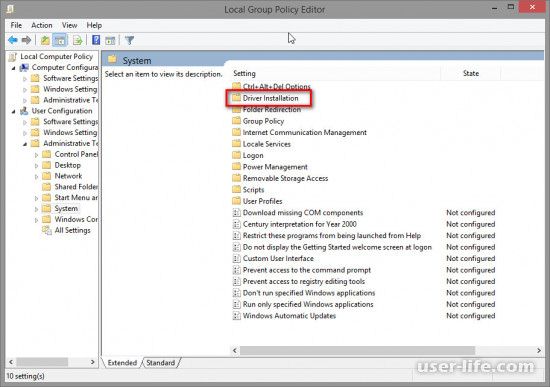The width and height of the screenshot is (550, 387).
Task: Click the settings list horizontal scrollbar thumb
Action: [x=357, y=350]
